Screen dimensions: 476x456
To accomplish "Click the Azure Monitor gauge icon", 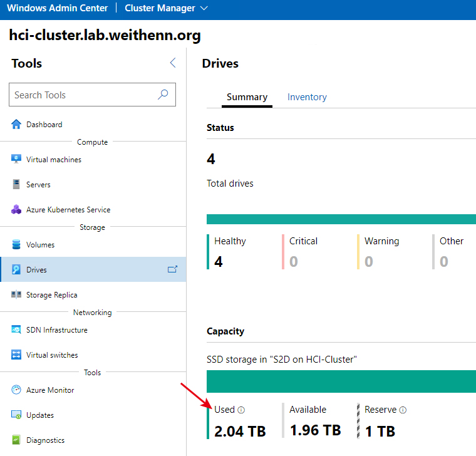I will [x=16, y=390].
